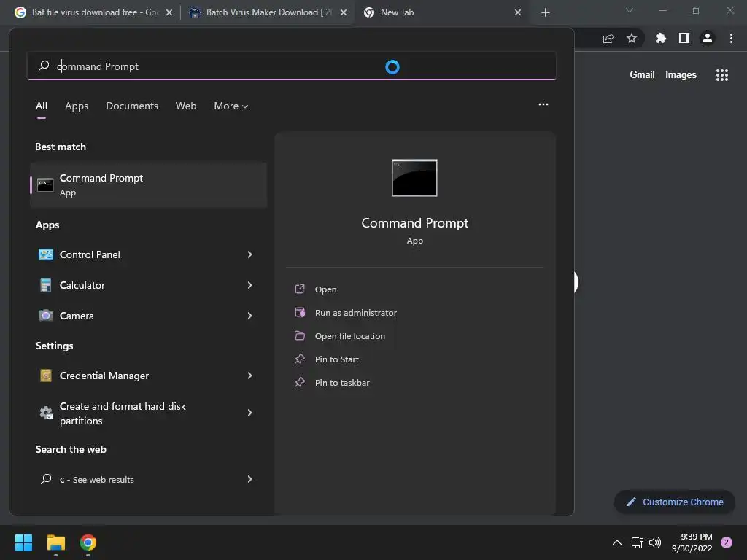
Task: Click the Chrome share page icon
Action: tap(608, 38)
